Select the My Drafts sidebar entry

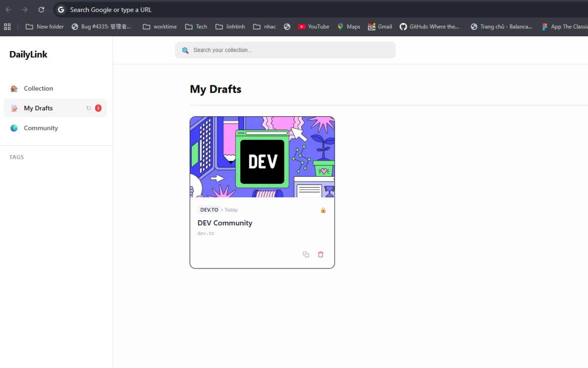(39, 108)
